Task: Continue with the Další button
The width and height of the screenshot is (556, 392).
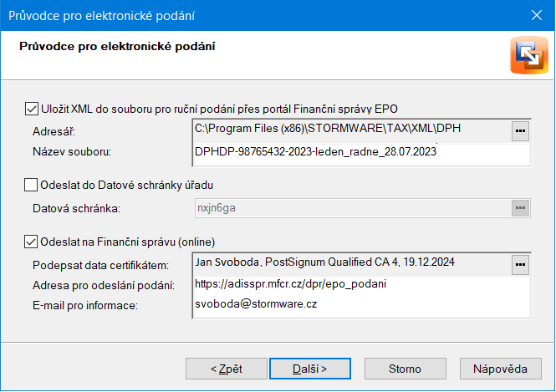Action: coord(310,369)
